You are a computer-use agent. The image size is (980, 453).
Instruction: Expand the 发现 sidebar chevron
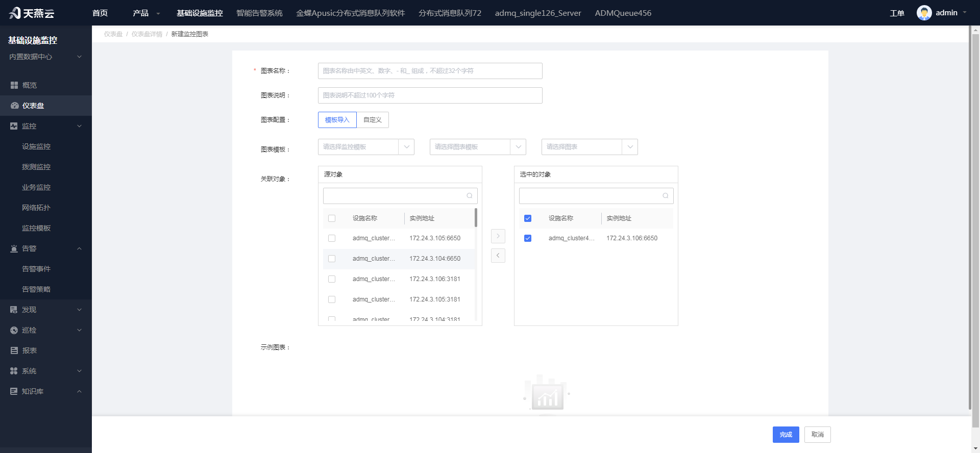[x=79, y=310]
